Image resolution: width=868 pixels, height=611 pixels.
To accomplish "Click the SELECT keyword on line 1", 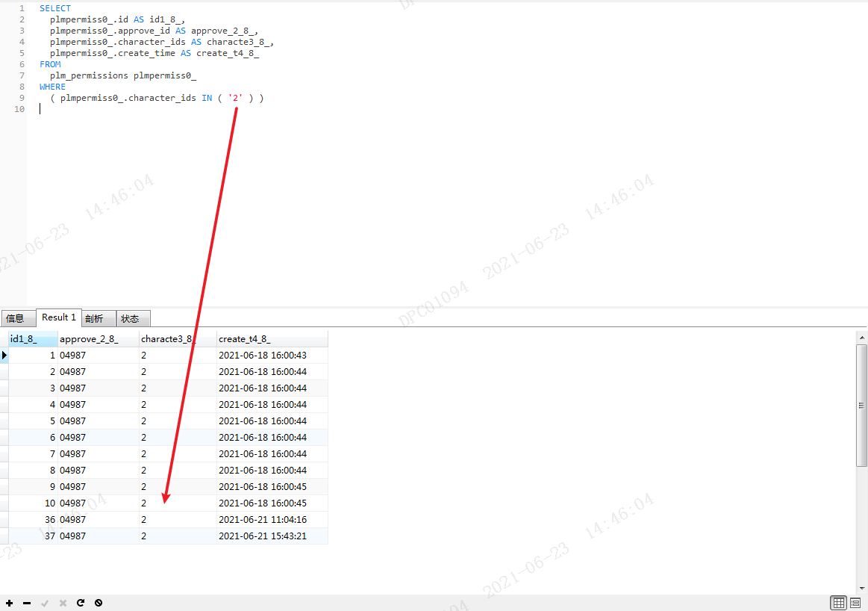I will coord(54,8).
